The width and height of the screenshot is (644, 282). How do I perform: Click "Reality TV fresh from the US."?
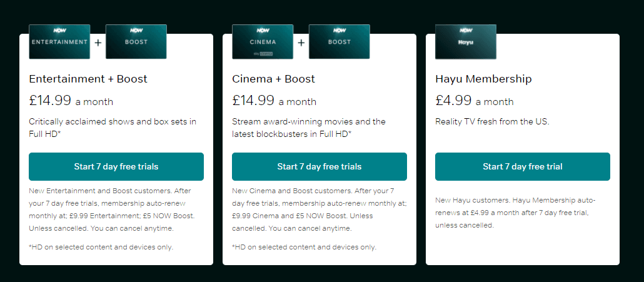(492, 121)
